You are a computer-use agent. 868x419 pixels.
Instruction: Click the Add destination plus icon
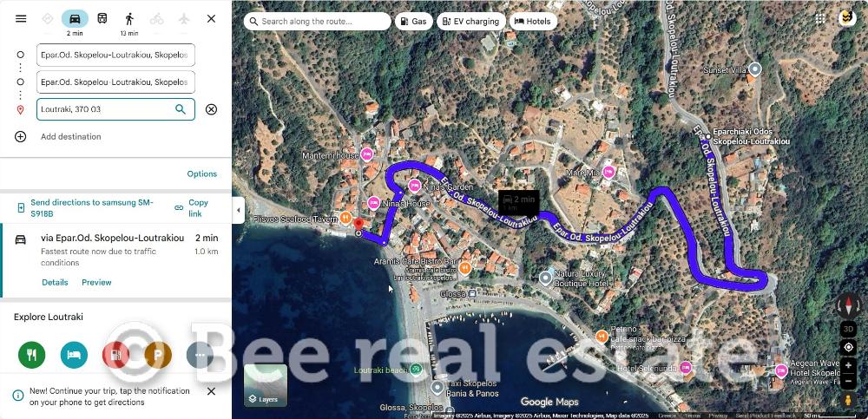[21, 137]
